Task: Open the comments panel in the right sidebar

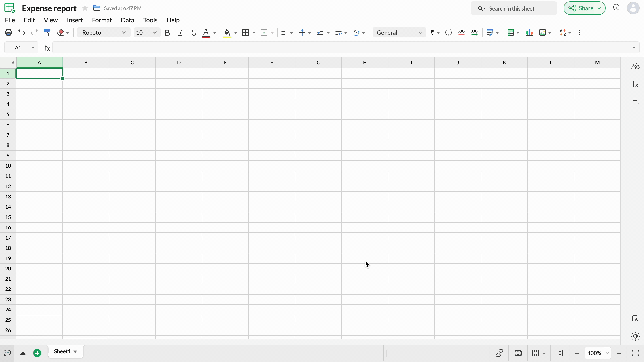Action: click(x=635, y=102)
